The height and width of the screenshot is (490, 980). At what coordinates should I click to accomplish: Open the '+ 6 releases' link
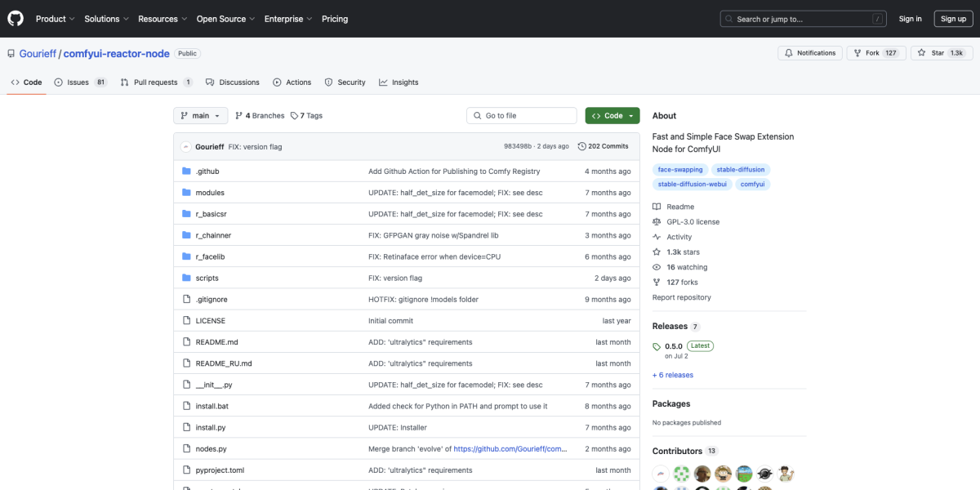coord(672,375)
